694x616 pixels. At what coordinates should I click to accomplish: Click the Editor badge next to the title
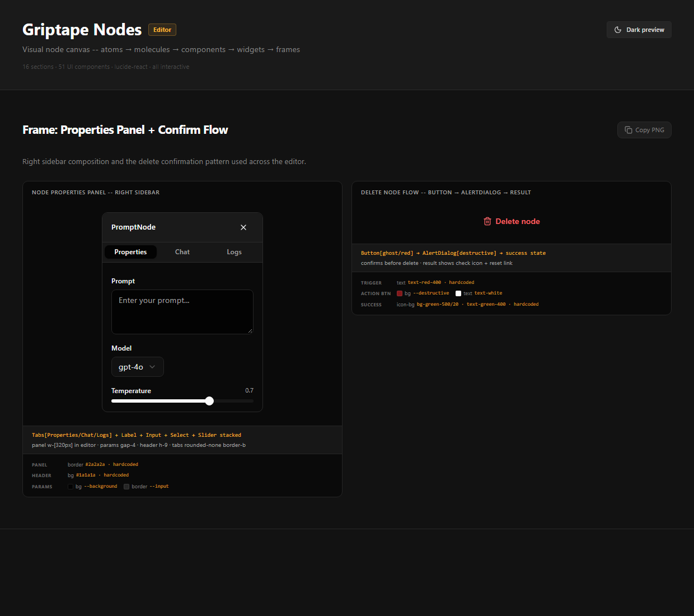162,30
